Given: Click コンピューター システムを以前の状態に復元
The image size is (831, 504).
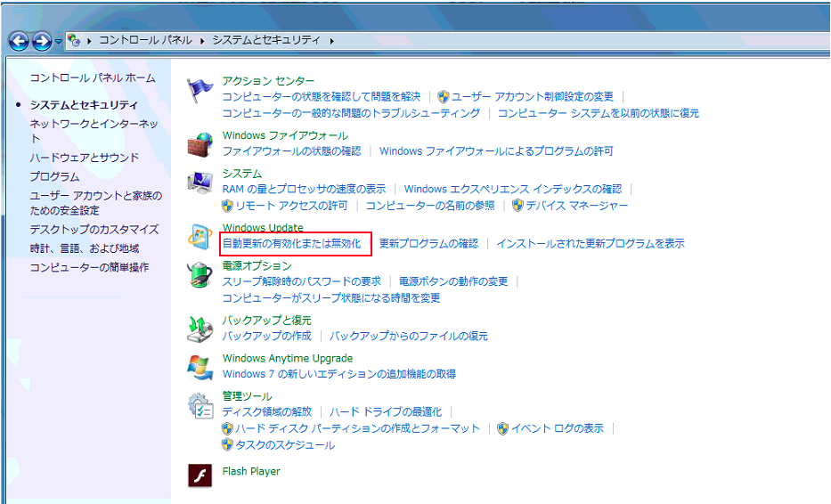Looking at the screenshot, I should tap(599, 113).
